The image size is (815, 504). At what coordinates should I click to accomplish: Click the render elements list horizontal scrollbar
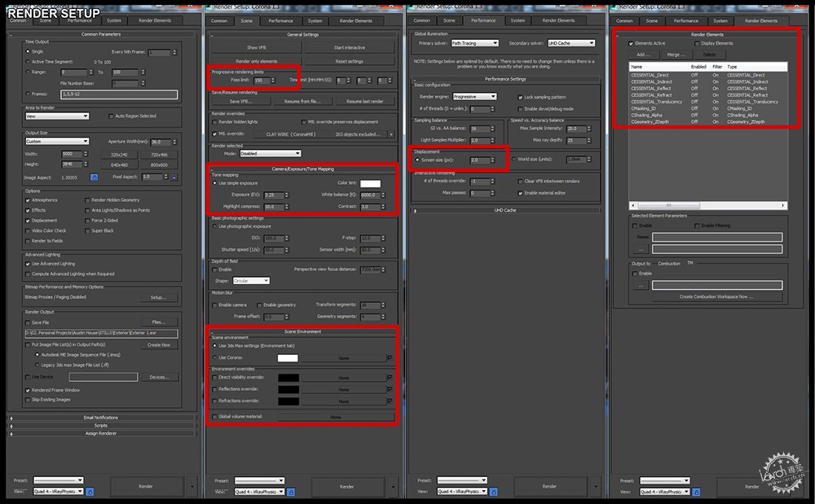pyautogui.click(x=707, y=205)
